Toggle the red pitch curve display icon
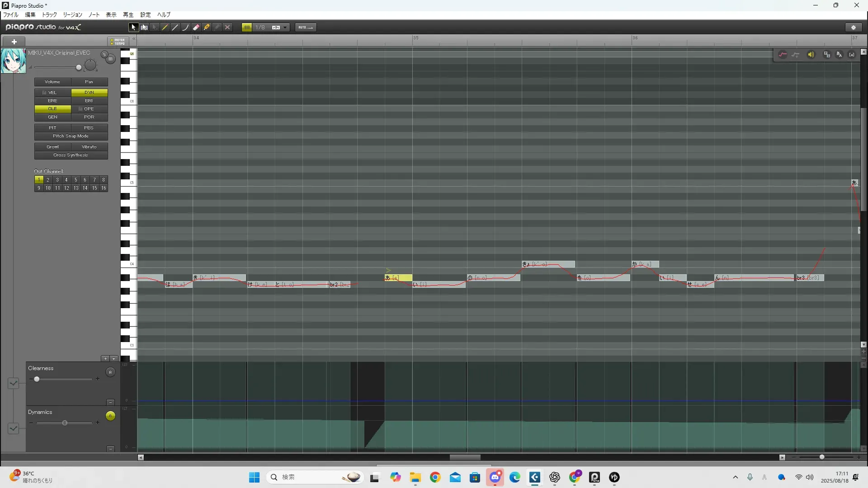Image resolution: width=868 pixels, height=488 pixels. (x=783, y=55)
